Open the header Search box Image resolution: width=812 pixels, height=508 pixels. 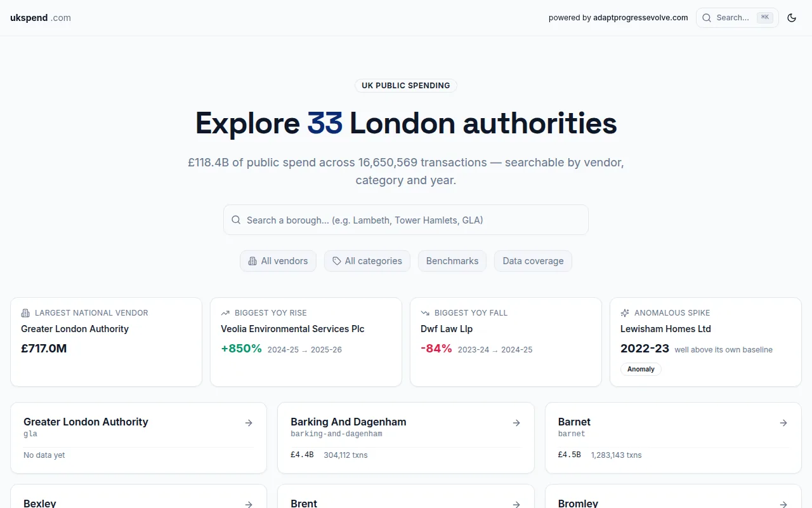[737, 18]
